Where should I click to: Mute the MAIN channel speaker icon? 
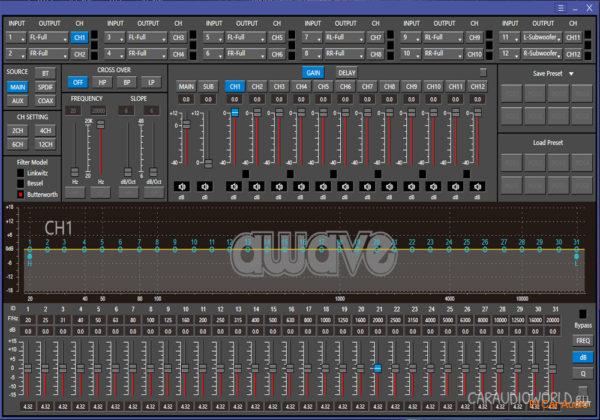pos(182,187)
